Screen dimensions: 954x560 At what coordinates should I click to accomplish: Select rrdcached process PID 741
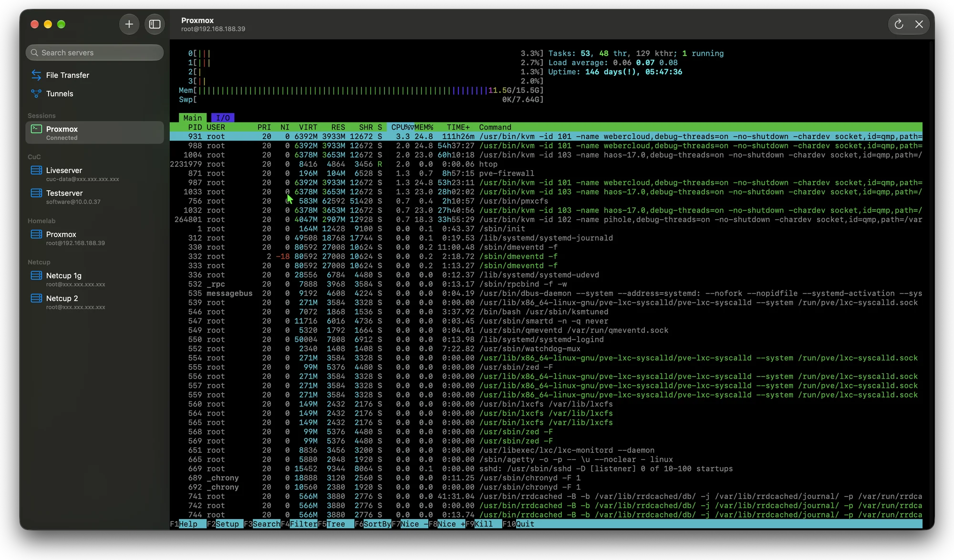point(546,497)
